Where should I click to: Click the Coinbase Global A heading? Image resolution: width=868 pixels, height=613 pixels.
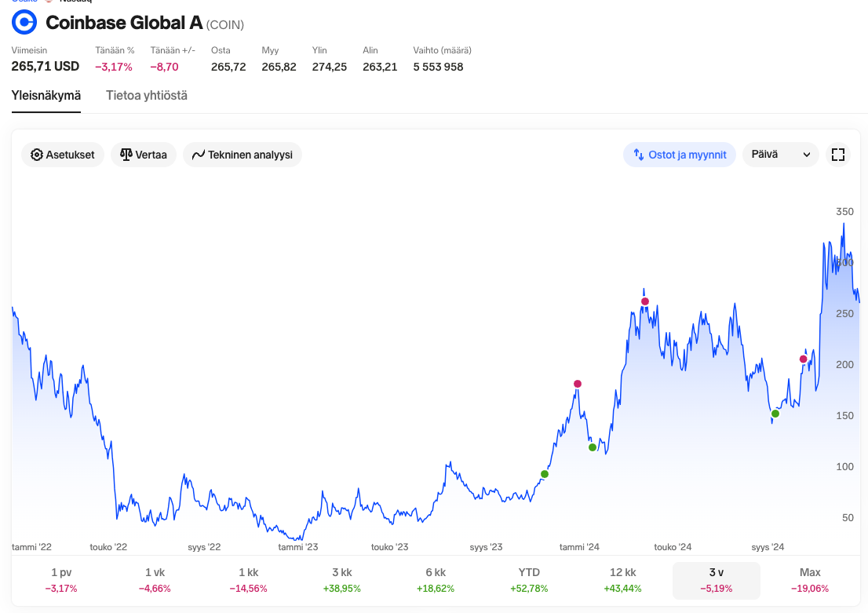(124, 23)
